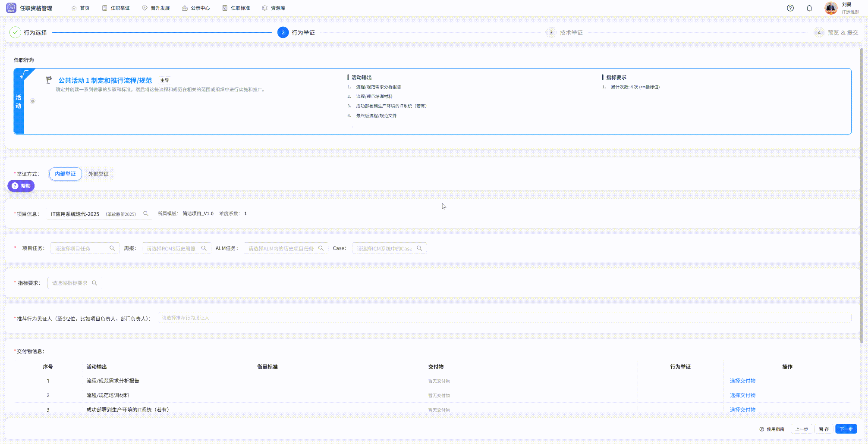Expand the ellipsis under 活动输出 list
Image resolution: width=868 pixels, height=444 pixels.
pyautogui.click(x=352, y=126)
